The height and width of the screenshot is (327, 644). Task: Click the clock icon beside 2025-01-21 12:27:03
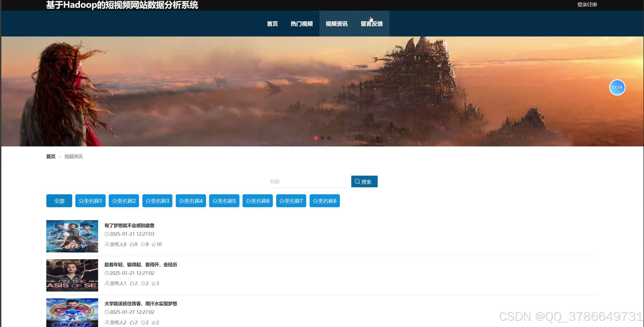pos(107,234)
